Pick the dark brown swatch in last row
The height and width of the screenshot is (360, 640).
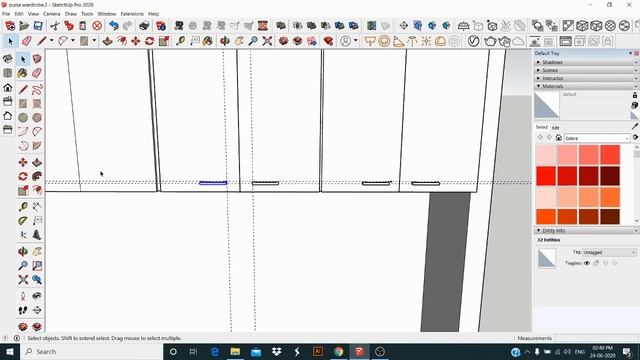pyautogui.click(x=610, y=217)
